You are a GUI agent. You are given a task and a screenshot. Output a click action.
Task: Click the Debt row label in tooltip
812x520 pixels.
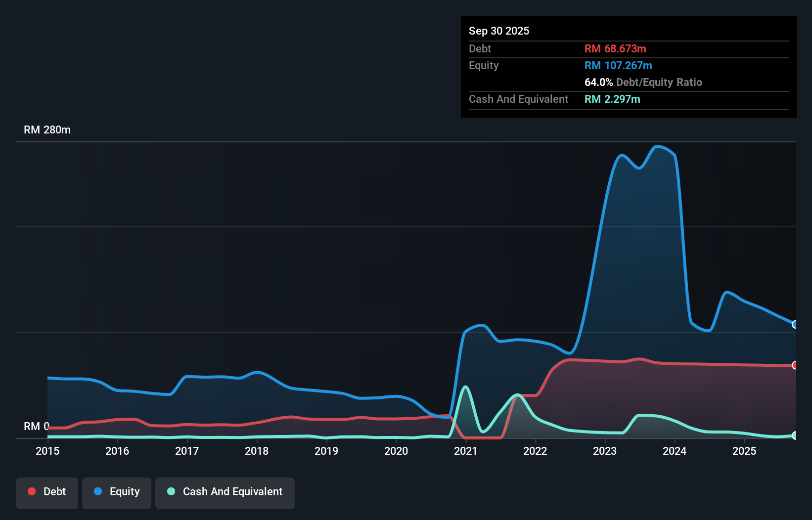pyautogui.click(x=480, y=48)
